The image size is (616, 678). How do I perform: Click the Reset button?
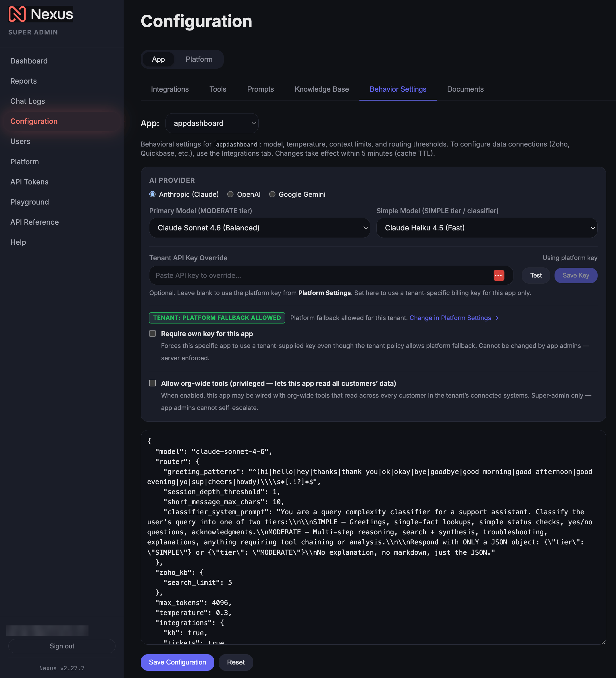coord(236,662)
